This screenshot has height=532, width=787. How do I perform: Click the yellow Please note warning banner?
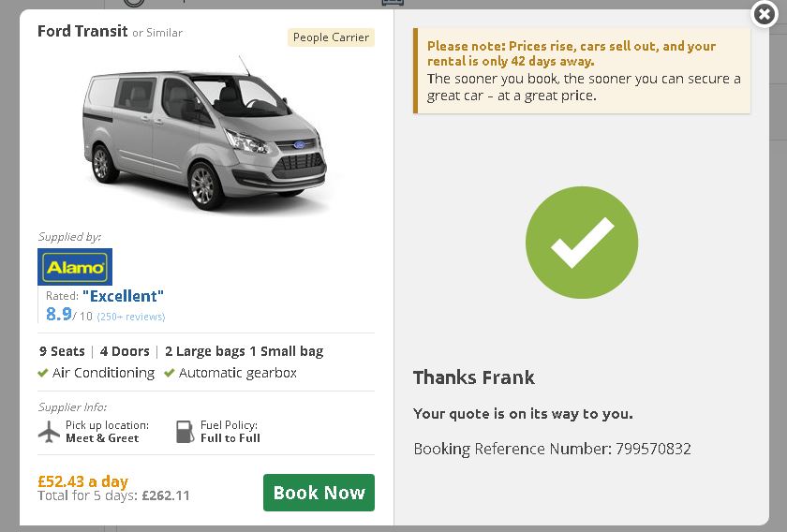pos(582,70)
